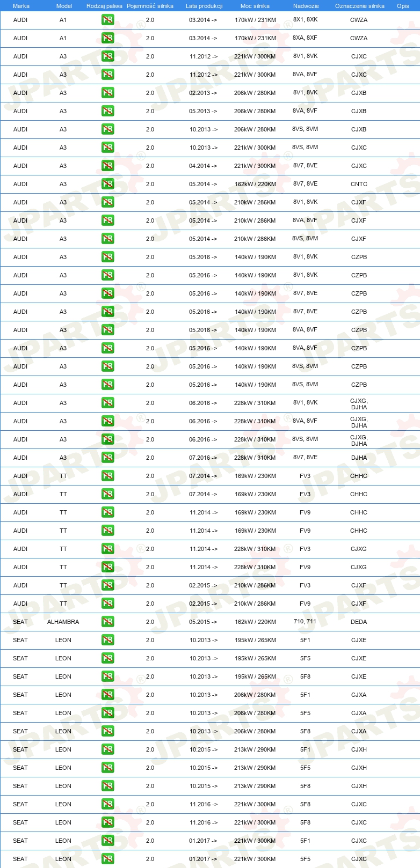Click 213kW / 290KM in LEON 5F8 row

pyautogui.click(x=255, y=786)
